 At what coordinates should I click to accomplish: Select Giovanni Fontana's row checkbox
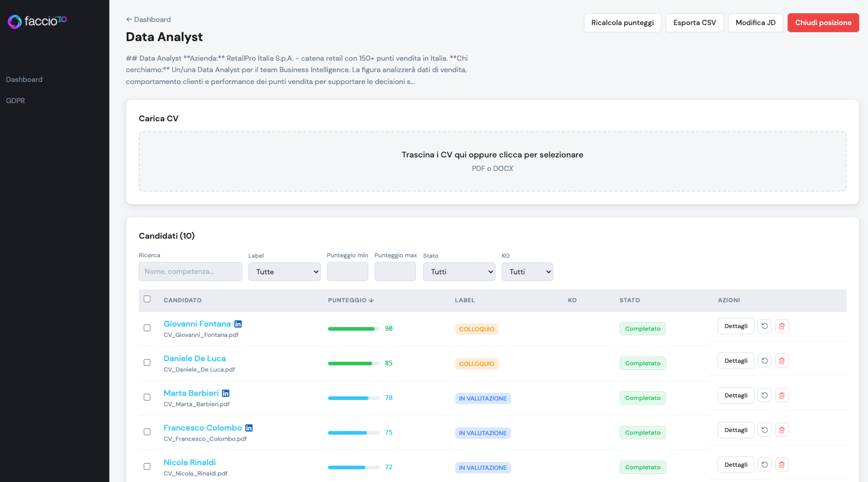(147, 328)
